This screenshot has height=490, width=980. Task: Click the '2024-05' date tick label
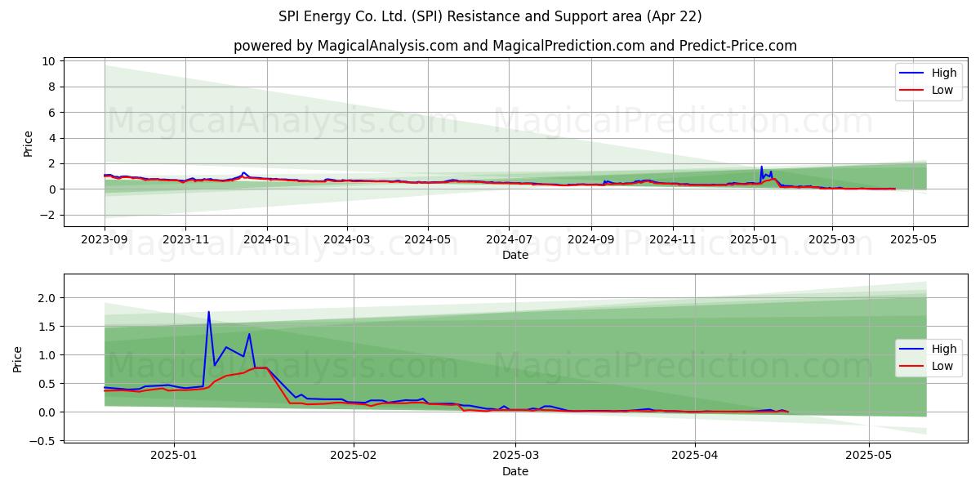pos(428,240)
